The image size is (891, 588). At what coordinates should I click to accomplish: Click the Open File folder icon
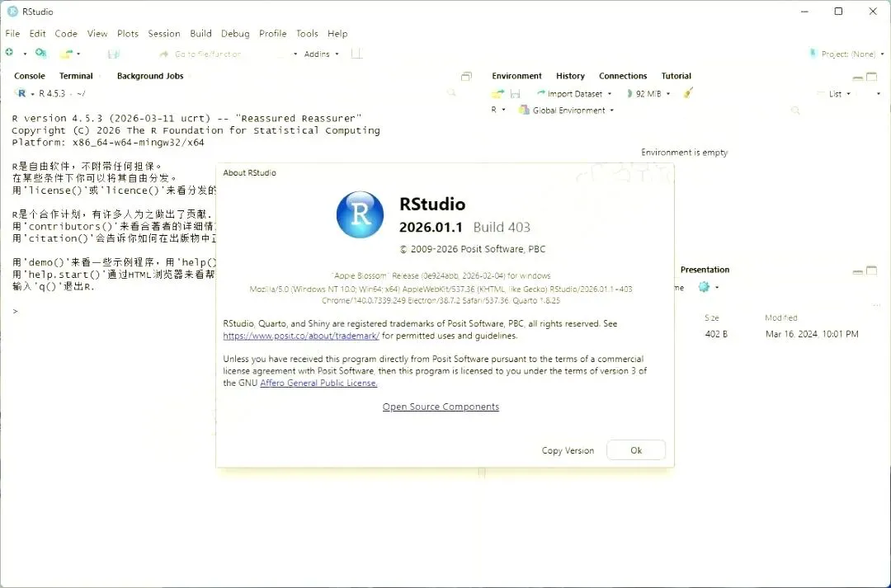coord(67,54)
